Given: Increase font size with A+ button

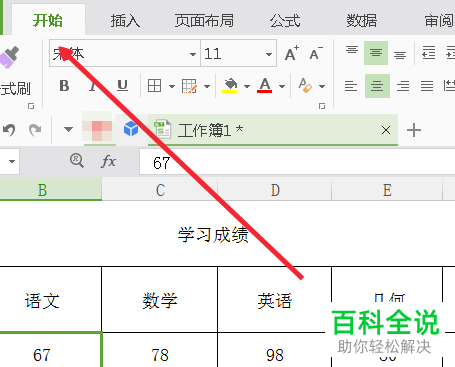Looking at the screenshot, I should [292, 53].
